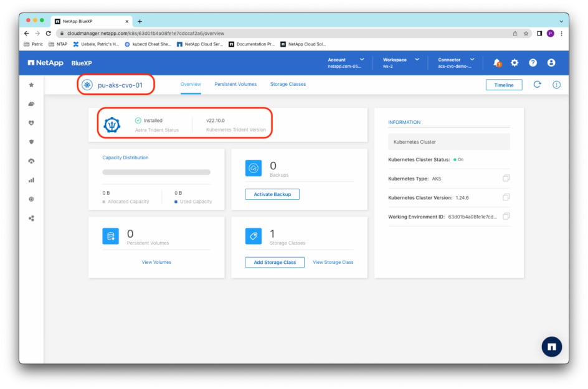Open the NetApp Cloud Ser... bookmark
588x389 pixels.
point(200,44)
